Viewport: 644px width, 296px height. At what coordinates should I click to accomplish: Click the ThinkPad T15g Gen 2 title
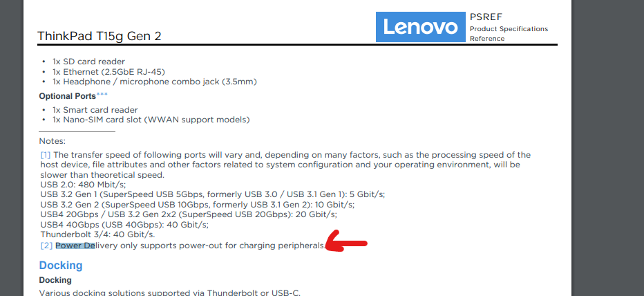(x=100, y=36)
